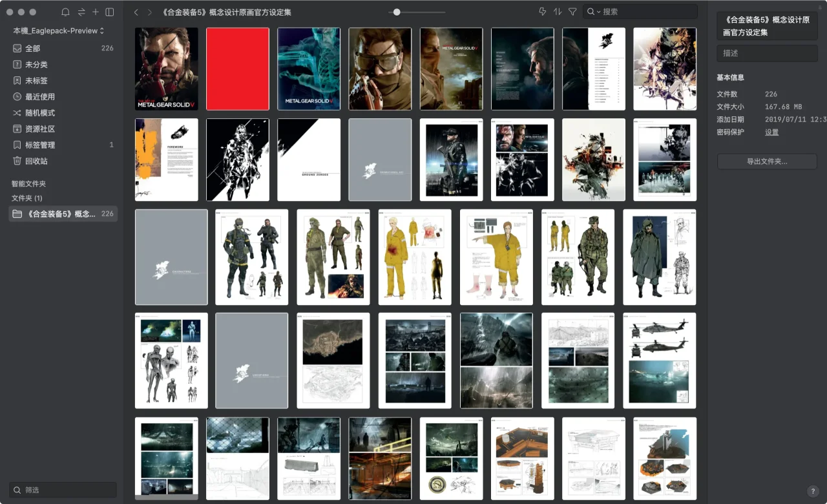Select the Snake wearing goggles thumbnail
Screen dimensions: 827x504
(380, 69)
